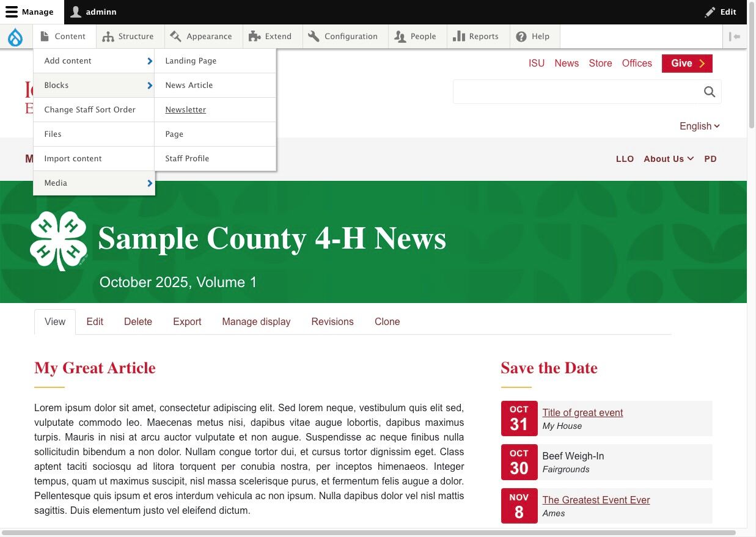Open the Delete tab
Image resolution: width=756 pixels, height=537 pixels.
[138, 322]
